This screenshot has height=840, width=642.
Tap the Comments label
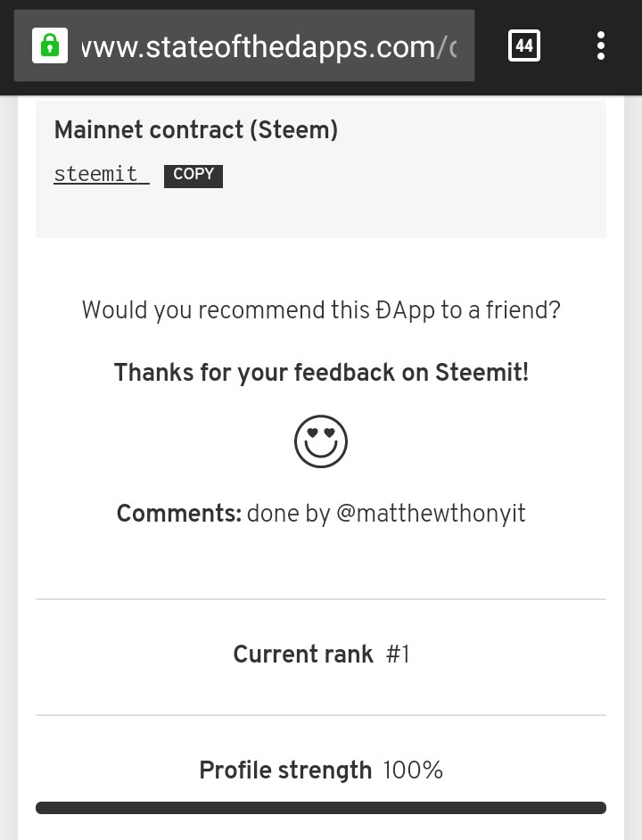[x=179, y=514]
